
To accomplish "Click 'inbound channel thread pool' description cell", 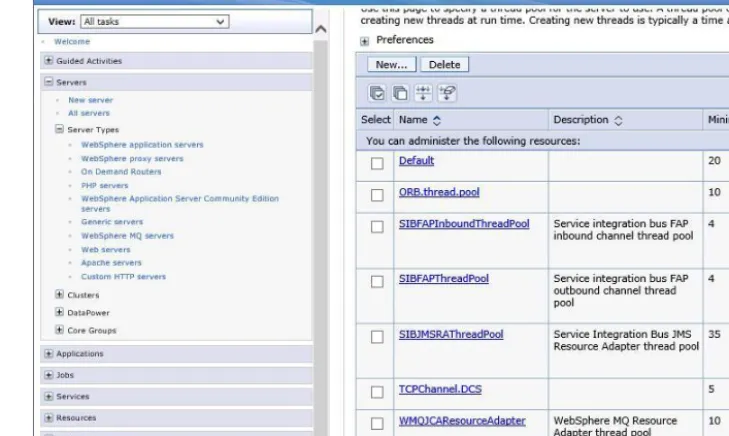I will tap(623, 236).
